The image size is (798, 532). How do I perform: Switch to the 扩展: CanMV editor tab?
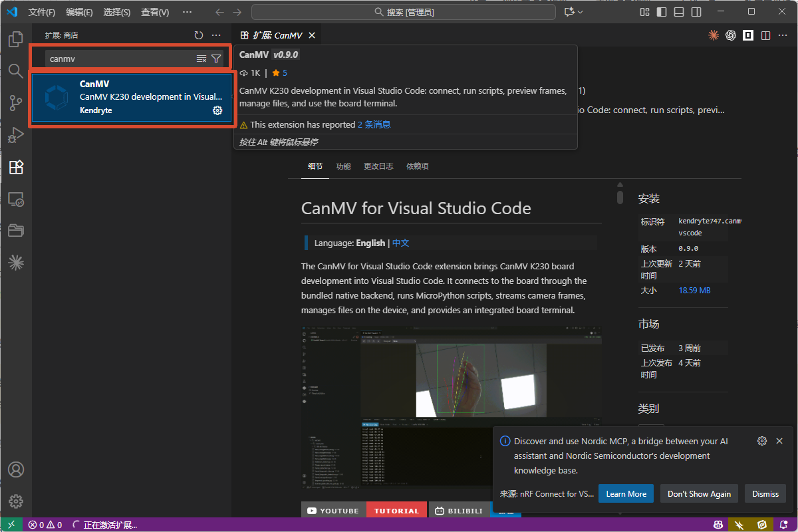[277, 35]
